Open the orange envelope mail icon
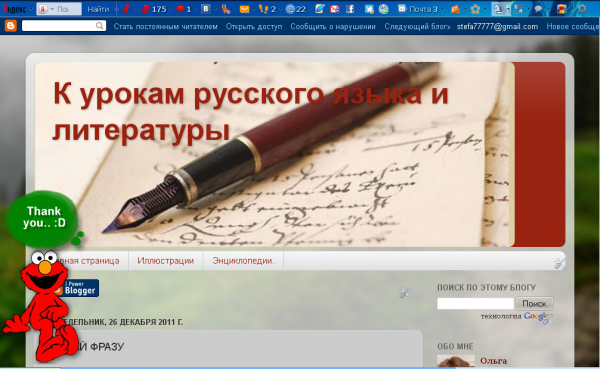The width and height of the screenshot is (600, 369). 245,9
